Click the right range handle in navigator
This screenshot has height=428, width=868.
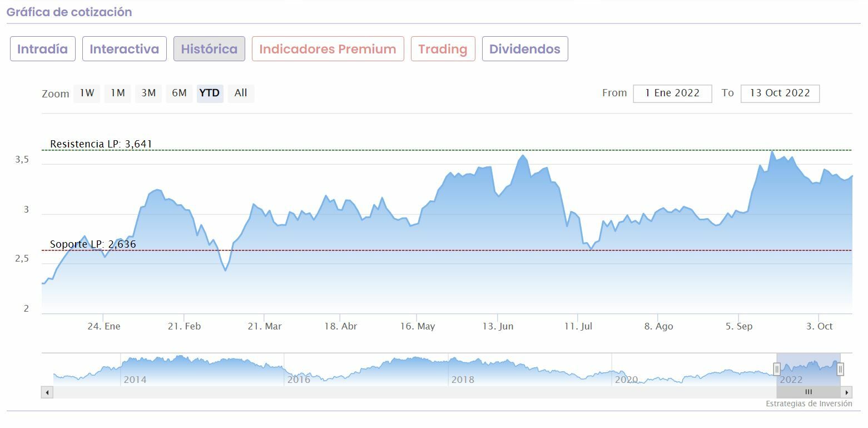[x=840, y=368]
